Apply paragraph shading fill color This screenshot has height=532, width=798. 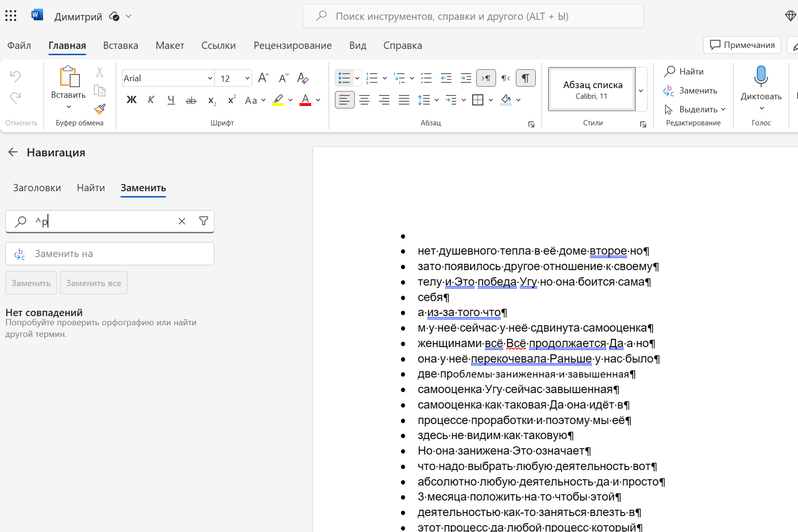(506, 100)
